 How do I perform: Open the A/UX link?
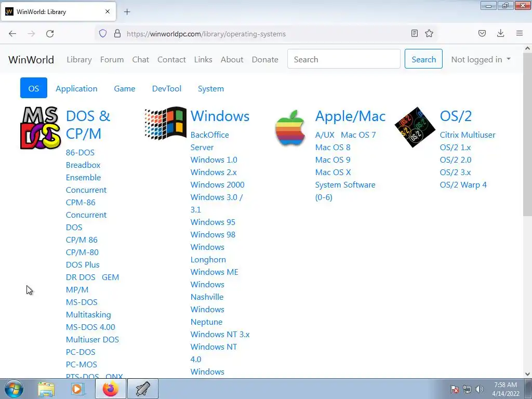pos(325,135)
